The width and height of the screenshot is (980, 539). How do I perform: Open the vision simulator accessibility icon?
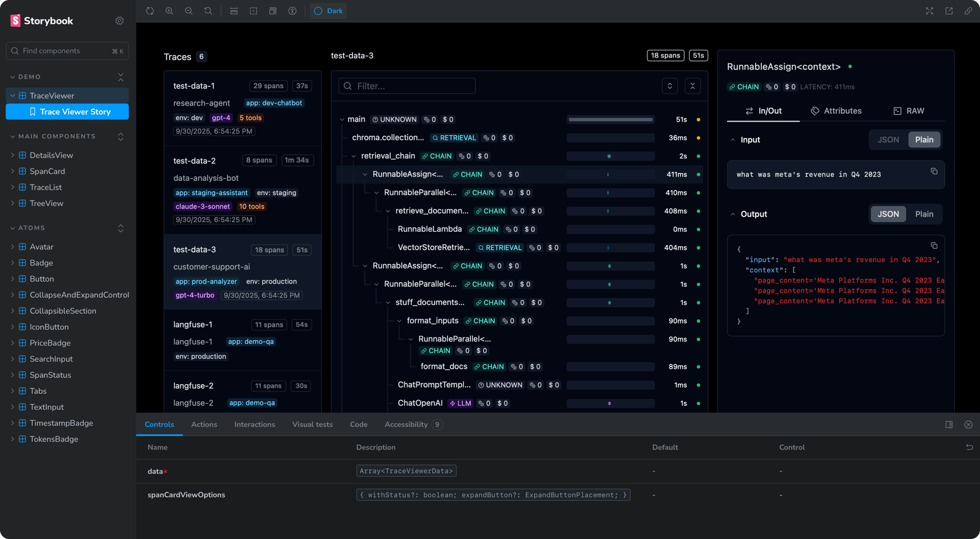pos(292,10)
